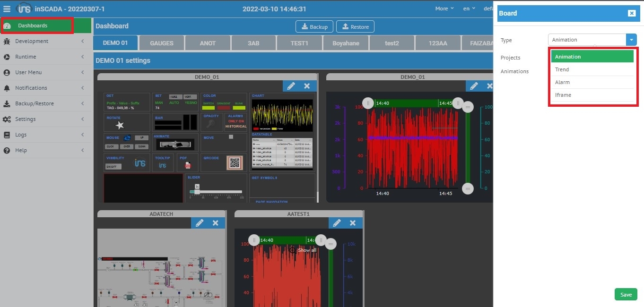Click the Backup button

(314, 26)
